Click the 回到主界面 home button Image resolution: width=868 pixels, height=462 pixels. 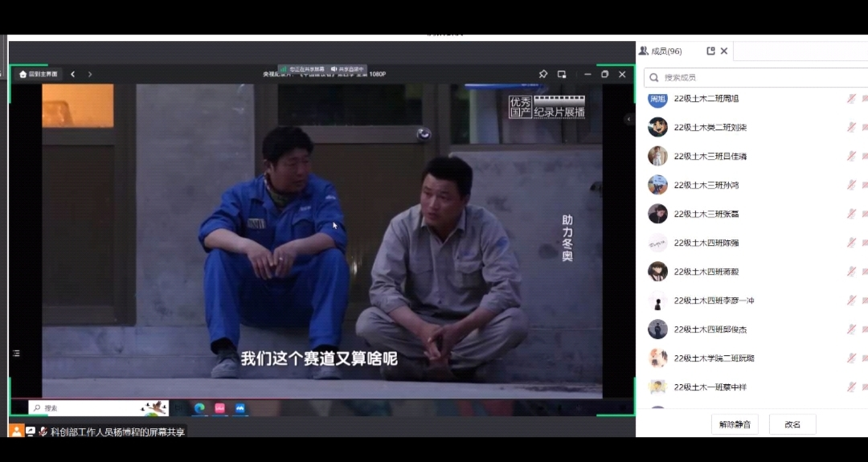(39, 74)
